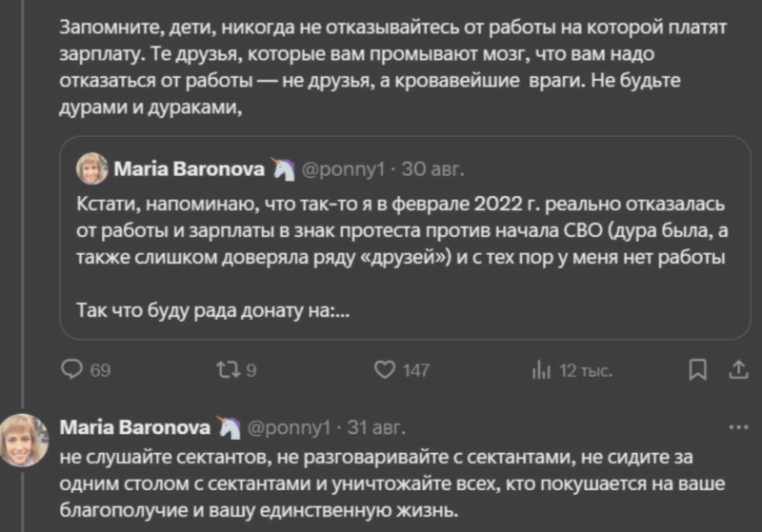Click Maria Baronova's name on the 31 авг. tweet
Screen dimensions: 762x532
point(135,427)
